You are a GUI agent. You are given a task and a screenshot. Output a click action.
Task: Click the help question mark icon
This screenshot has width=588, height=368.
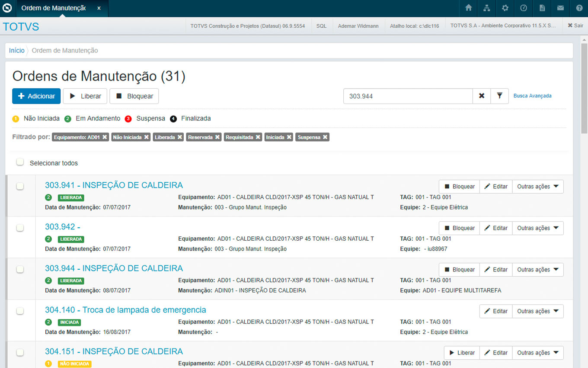pos(579,8)
